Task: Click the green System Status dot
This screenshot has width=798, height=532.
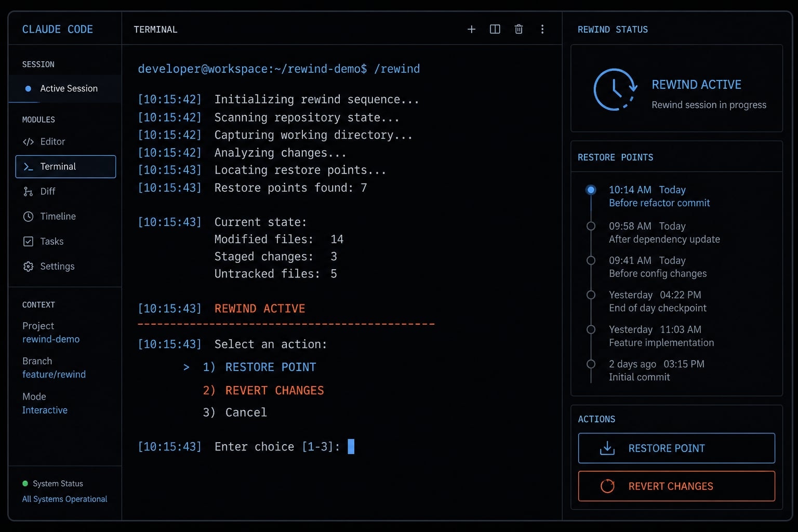Action: (25, 483)
